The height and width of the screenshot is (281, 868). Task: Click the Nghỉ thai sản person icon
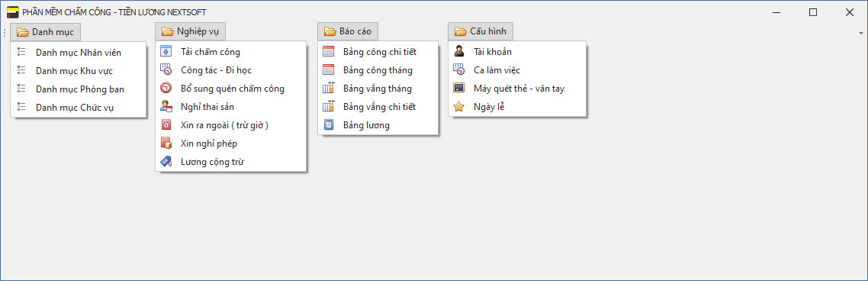[166, 106]
